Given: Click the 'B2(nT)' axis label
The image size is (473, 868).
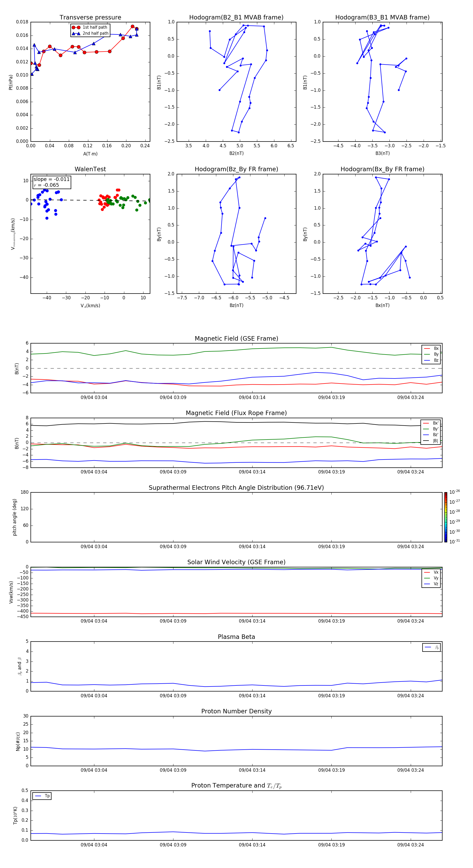Looking at the screenshot, I should point(236,153).
